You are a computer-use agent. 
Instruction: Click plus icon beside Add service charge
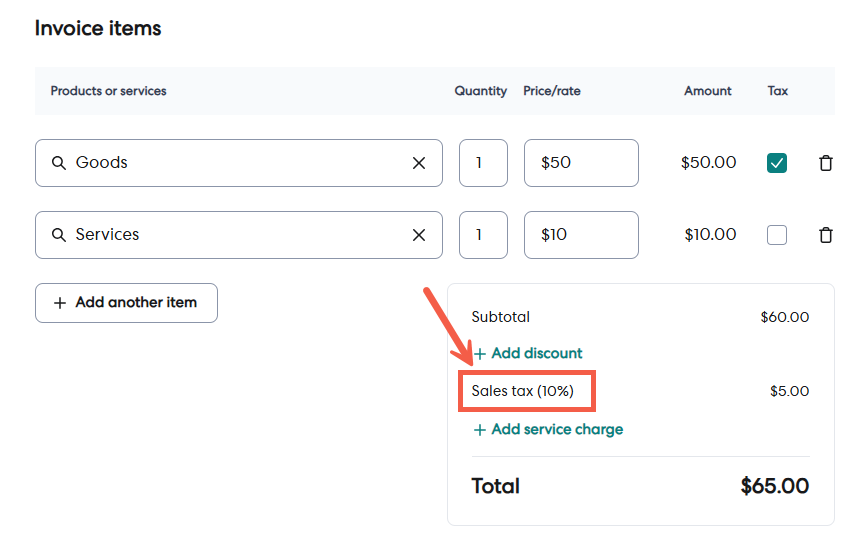click(480, 430)
